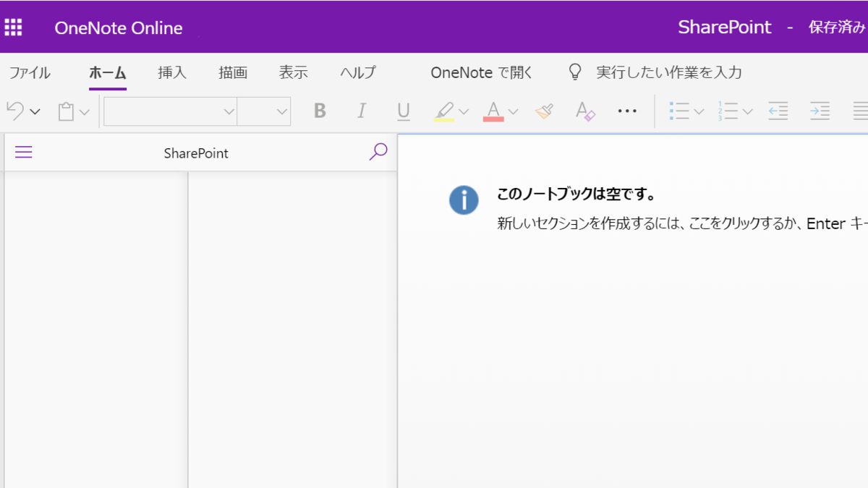Click the Undo arrow icon

[x=15, y=111]
